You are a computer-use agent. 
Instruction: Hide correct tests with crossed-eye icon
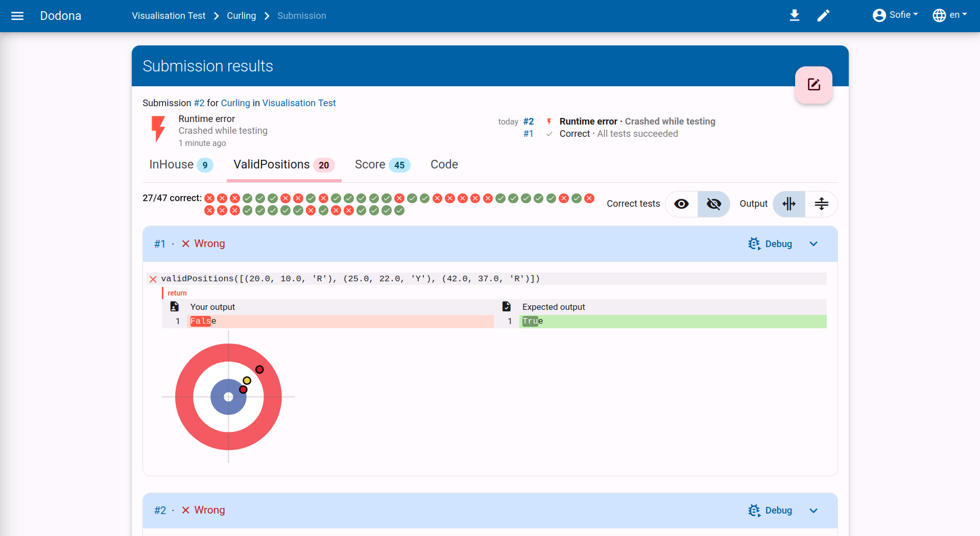pyautogui.click(x=713, y=204)
